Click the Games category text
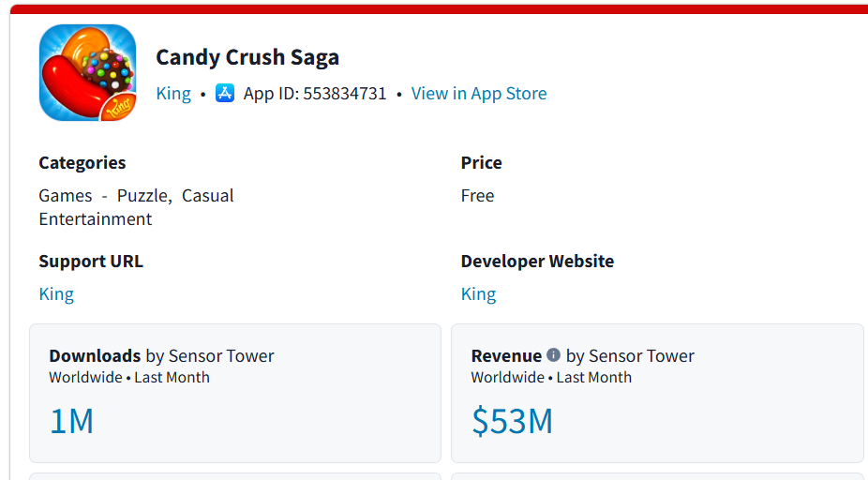The height and width of the screenshot is (480, 868). pyautogui.click(x=66, y=196)
